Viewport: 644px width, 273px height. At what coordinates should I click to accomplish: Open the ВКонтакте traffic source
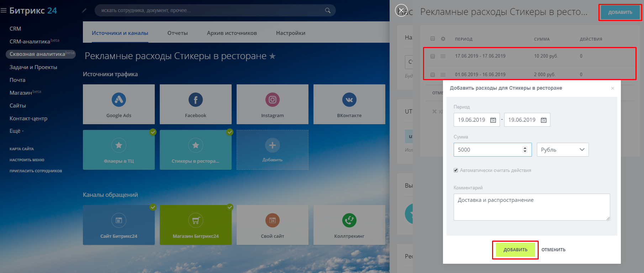(x=349, y=104)
